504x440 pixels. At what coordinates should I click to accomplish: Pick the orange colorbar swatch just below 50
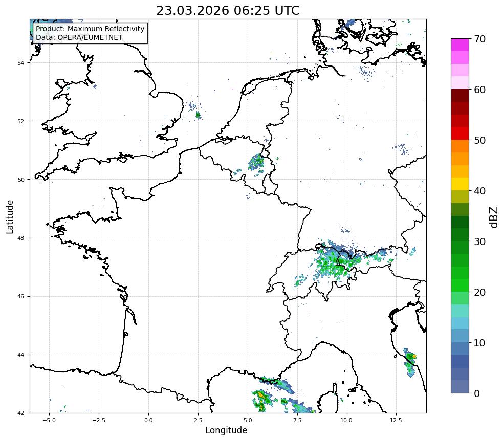click(x=460, y=146)
